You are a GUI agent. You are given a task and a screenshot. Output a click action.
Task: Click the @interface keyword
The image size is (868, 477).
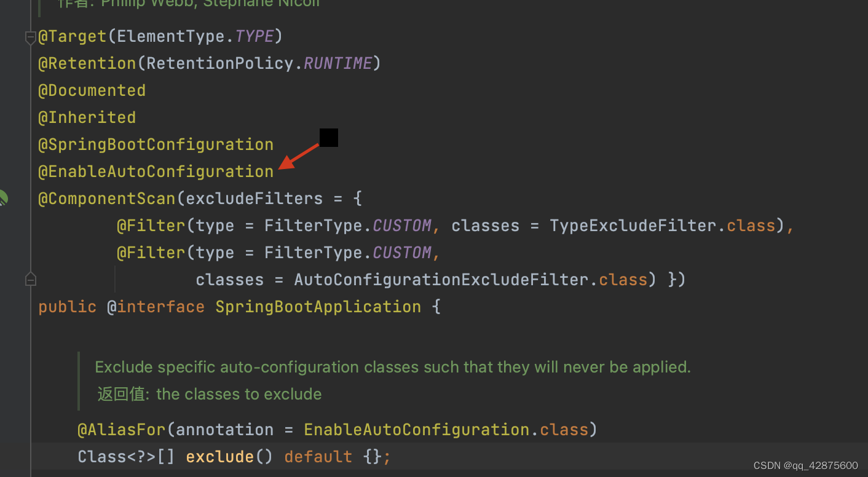pos(156,307)
